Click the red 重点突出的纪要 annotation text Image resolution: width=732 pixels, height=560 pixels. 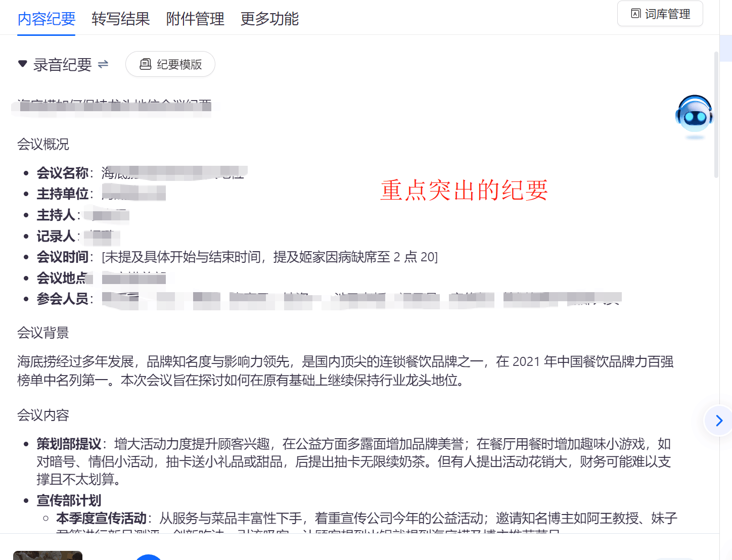[x=464, y=191]
